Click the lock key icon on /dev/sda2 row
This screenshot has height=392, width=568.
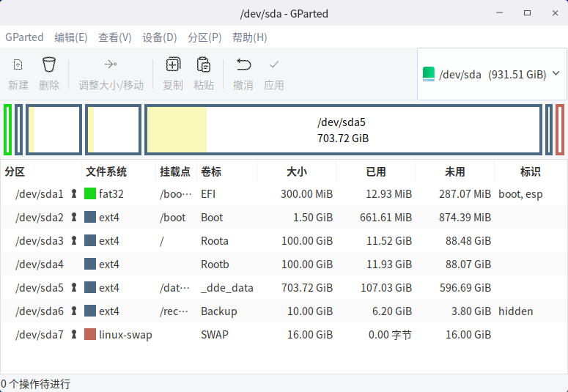(74, 217)
